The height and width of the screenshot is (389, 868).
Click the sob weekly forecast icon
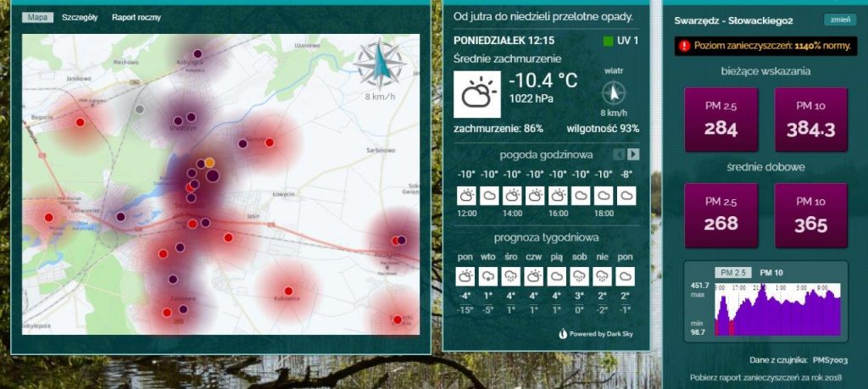(579, 276)
